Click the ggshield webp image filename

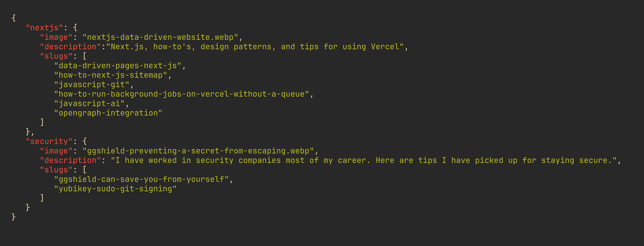pos(200,150)
